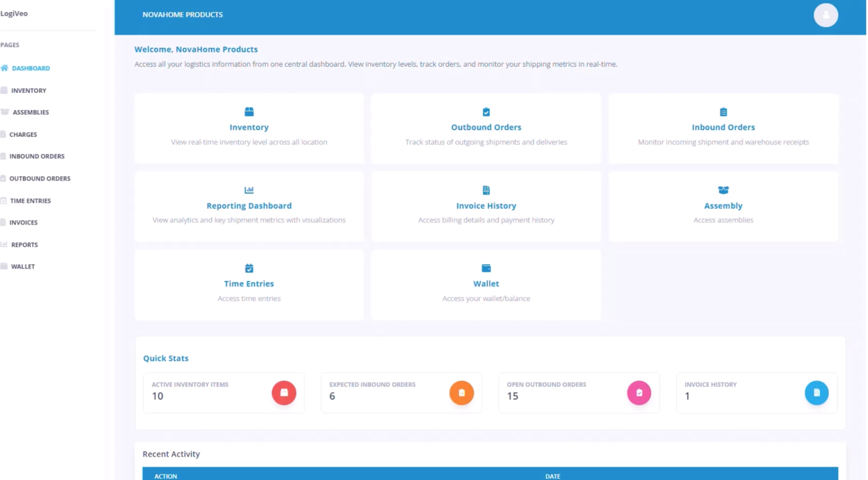Screen dimensions: 868x480
Task: Open the Outbound Orders card title
Action: [x=486, y=127]
